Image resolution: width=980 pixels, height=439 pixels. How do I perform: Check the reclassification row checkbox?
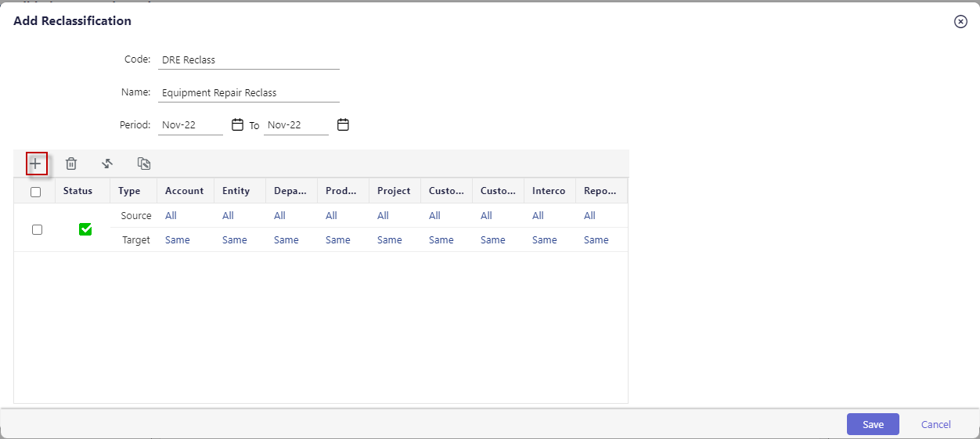pos(37,229)
